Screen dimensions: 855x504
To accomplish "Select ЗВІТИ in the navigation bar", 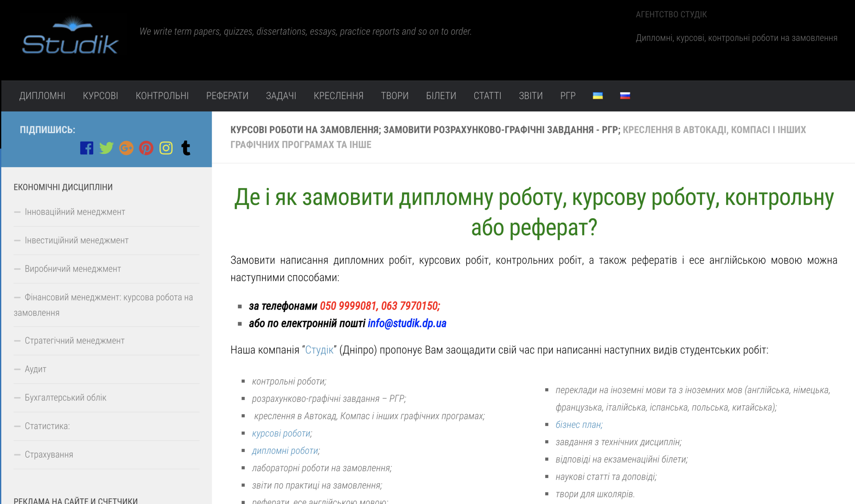I will (531, 96).
